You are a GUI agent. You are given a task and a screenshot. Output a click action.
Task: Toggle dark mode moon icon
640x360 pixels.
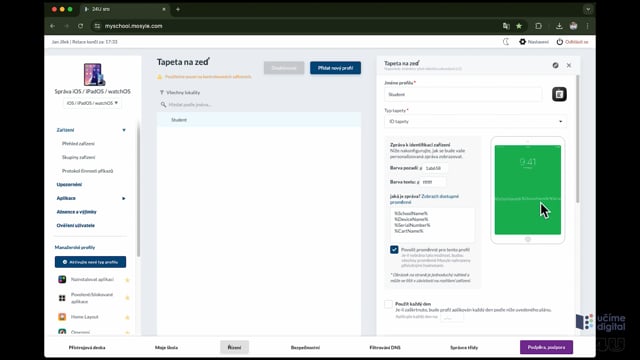click(506, 42)
